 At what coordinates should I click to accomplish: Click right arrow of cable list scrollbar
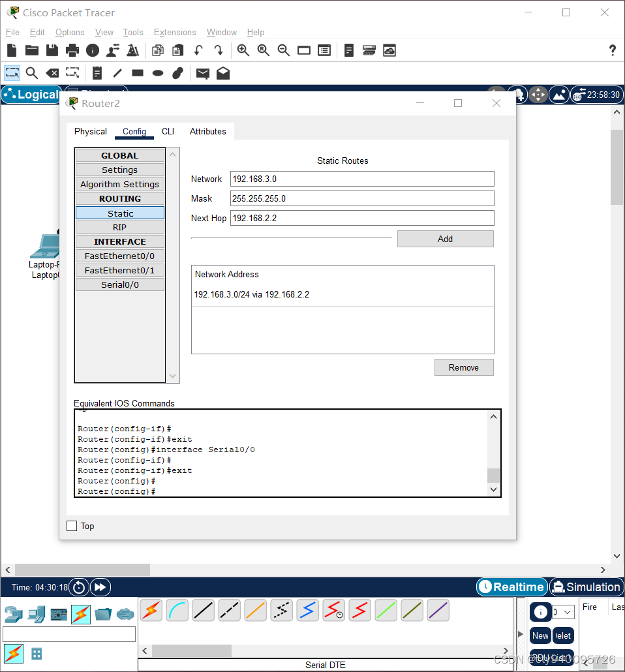pos(506,650)
